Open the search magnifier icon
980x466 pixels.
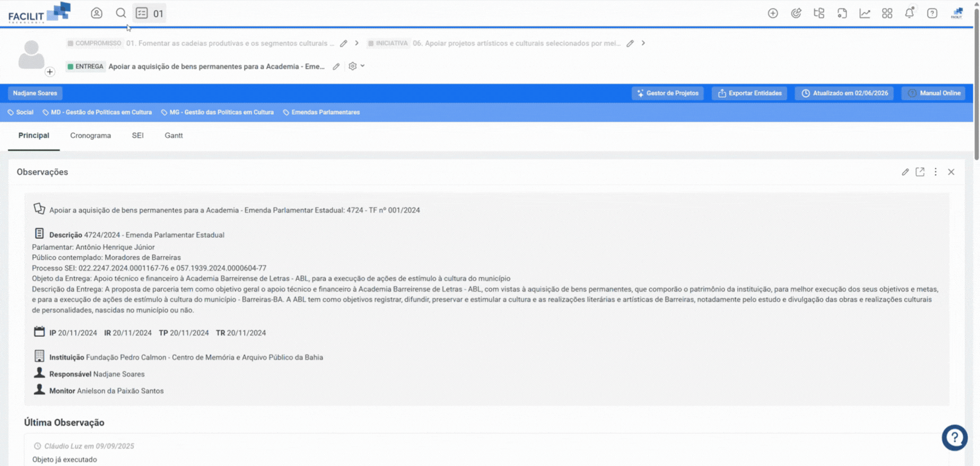click(121, 13)
